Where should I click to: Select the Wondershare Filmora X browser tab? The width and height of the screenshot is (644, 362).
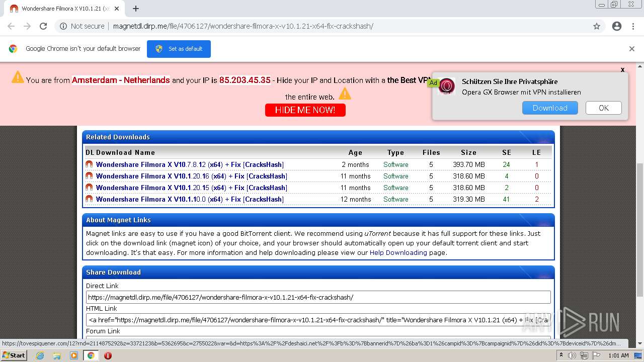pos(64,9)
